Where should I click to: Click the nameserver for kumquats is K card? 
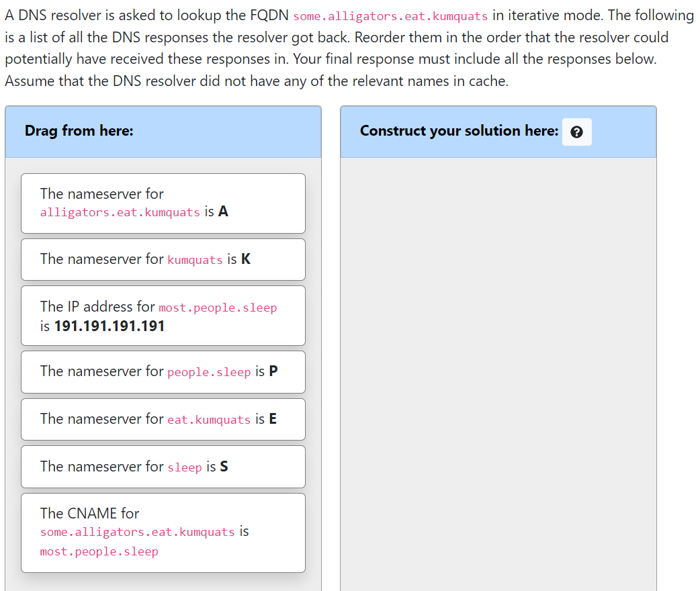click(163, 259)
